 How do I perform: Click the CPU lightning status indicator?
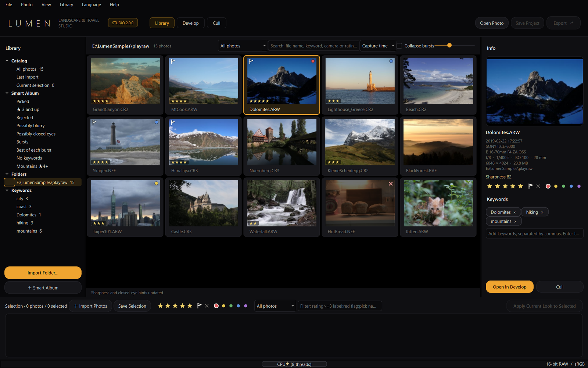(294, 364)
